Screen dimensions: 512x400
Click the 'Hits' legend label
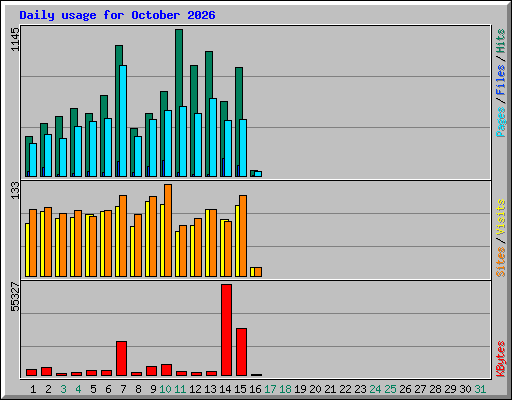click(x=500, y=41)
